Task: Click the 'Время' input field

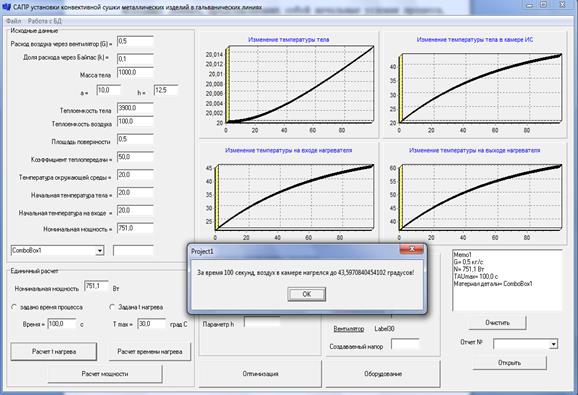Action: [x=62, y=324]
